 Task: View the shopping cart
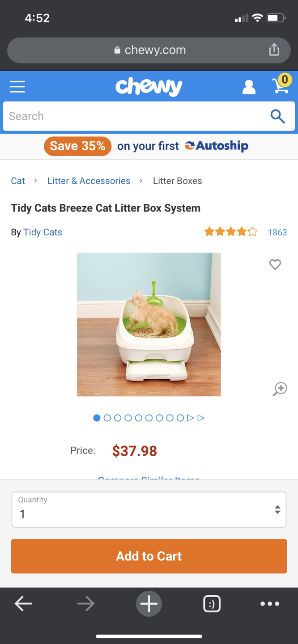coord(281,84)
